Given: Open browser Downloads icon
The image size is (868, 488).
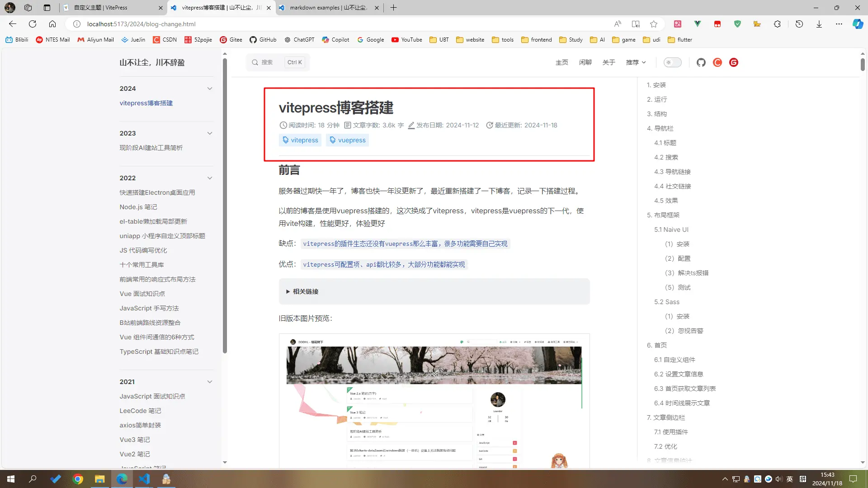Looking at the screenshot, I should click(x=819, y=24).
